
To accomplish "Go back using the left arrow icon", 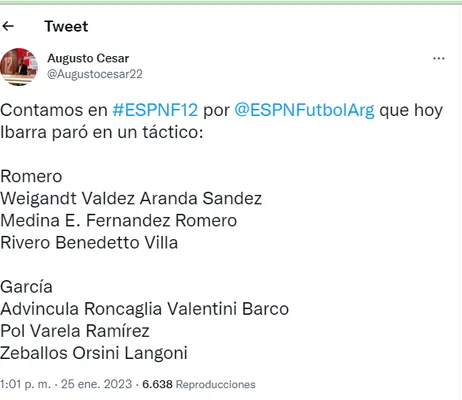I will 8,26.
